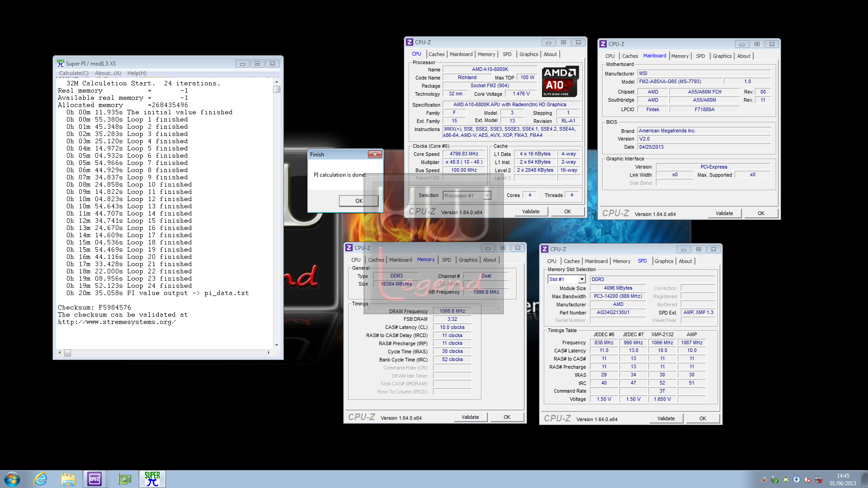Click the AMD A10-6800K name field

coord(490,69)
